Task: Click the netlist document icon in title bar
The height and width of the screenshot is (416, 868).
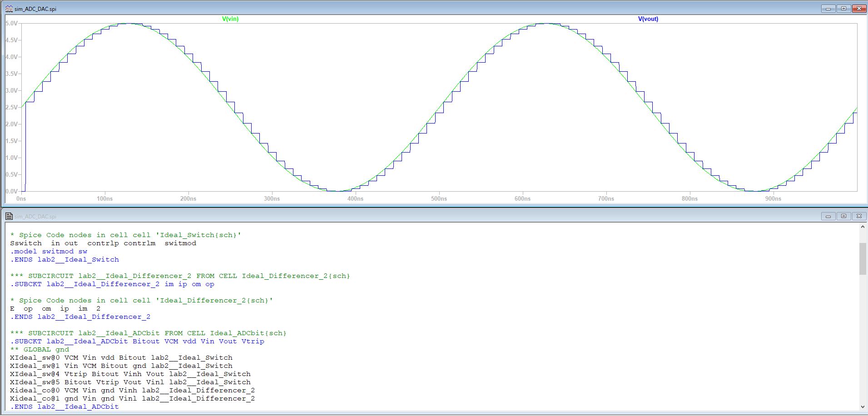Action: point(9,216)
